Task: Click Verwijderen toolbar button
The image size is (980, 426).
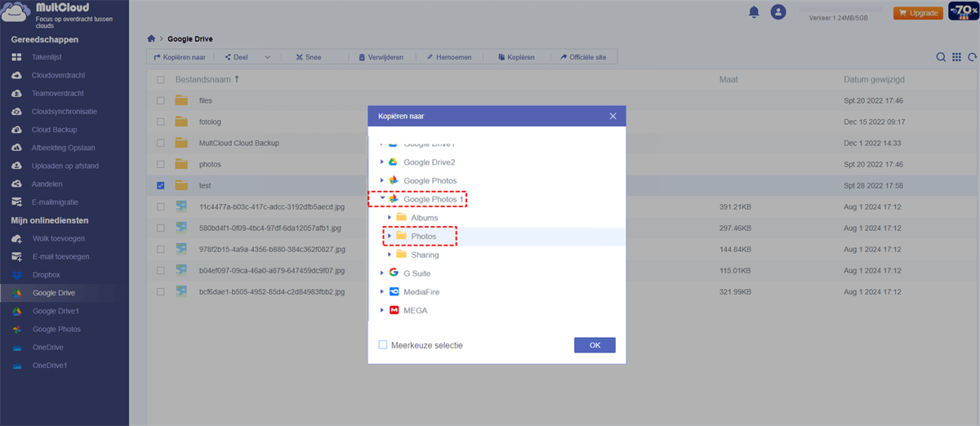Action: click(x=381, y=57)
